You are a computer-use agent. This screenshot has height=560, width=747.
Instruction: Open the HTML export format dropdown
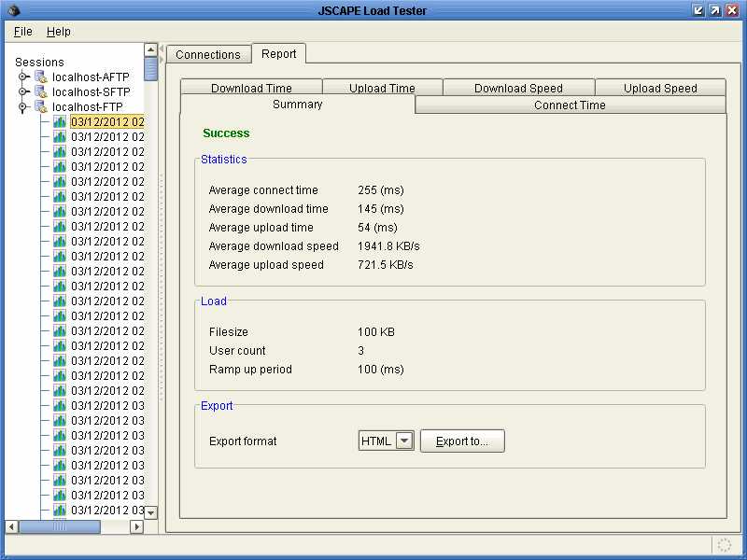pos(404,441)
